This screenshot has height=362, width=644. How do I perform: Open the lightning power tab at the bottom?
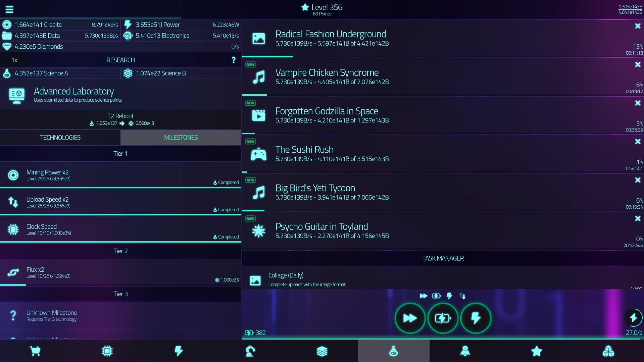tap(179, 351)
